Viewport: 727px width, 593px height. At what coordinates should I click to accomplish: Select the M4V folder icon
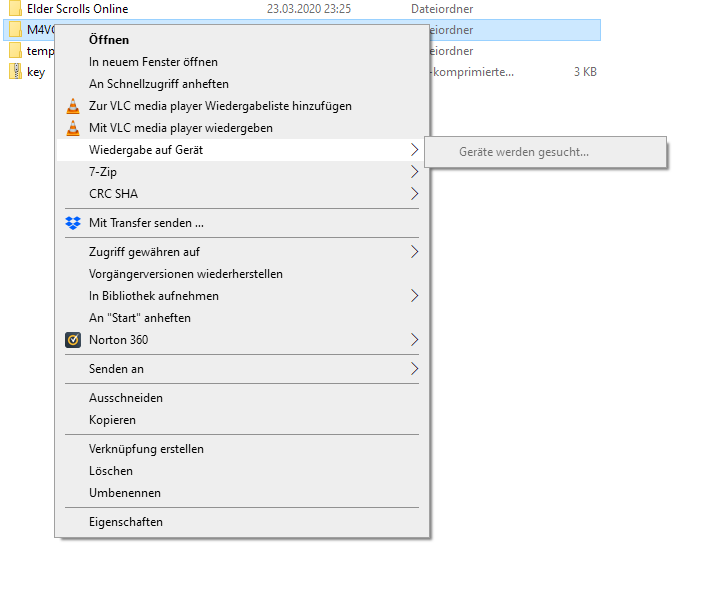[x=15, y=30]
